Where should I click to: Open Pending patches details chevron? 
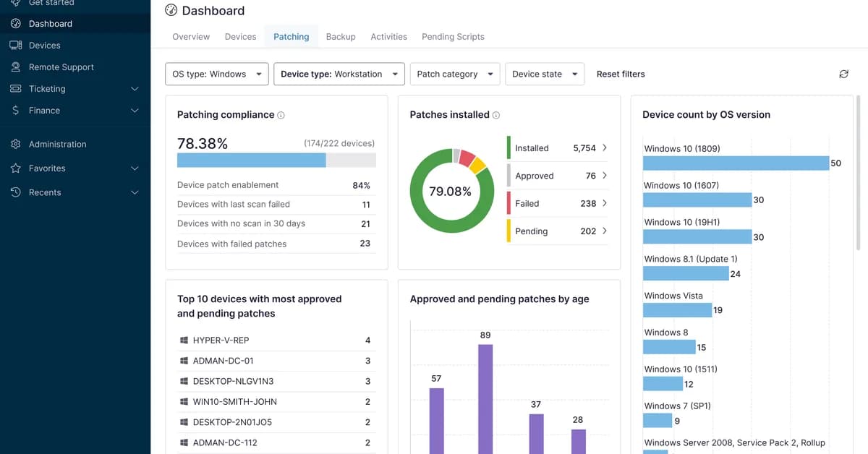[x=605, y=231]
